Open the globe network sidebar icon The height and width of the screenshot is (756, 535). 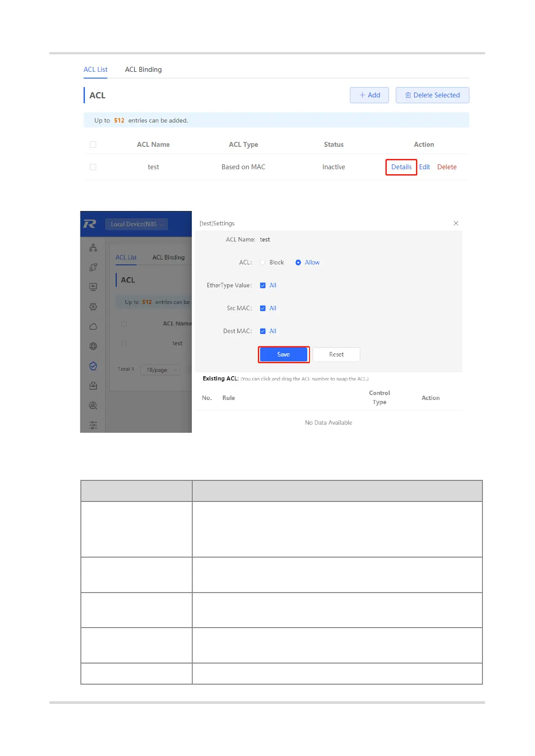(x=93, y=346)
